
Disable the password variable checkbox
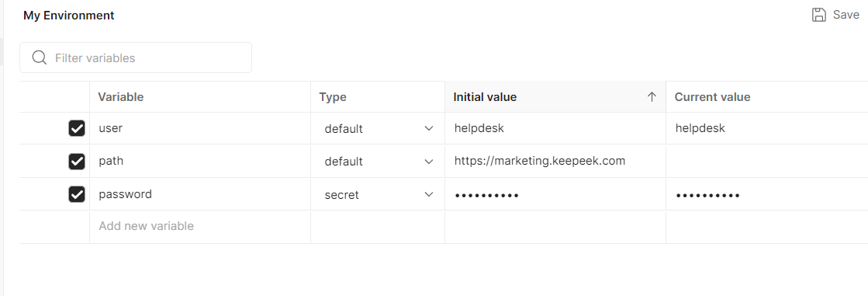(x=76, y=194)
